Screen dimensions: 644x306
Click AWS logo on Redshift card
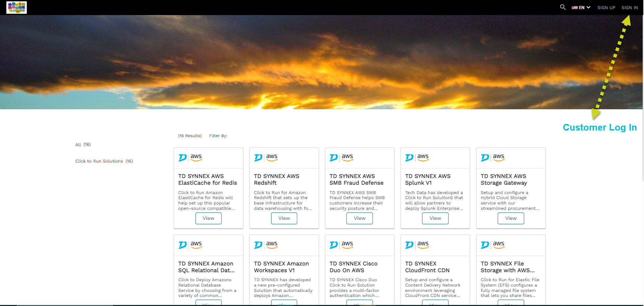click(x=272, y=158)
